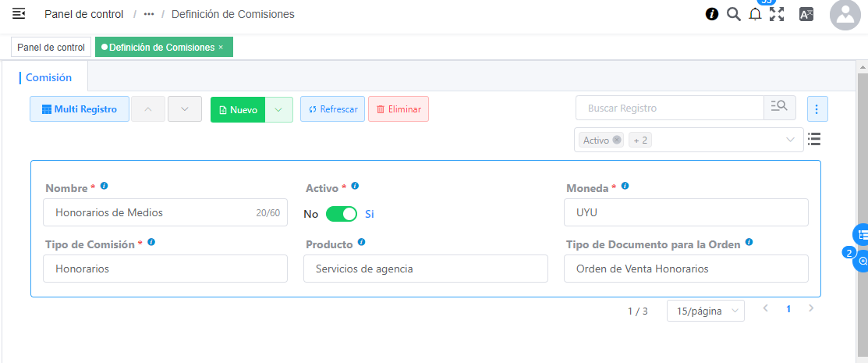Viewport: 868px width, 363px height.
Task: Click the advanced search icon beside Buscar Registro
Action: (779, 108)
